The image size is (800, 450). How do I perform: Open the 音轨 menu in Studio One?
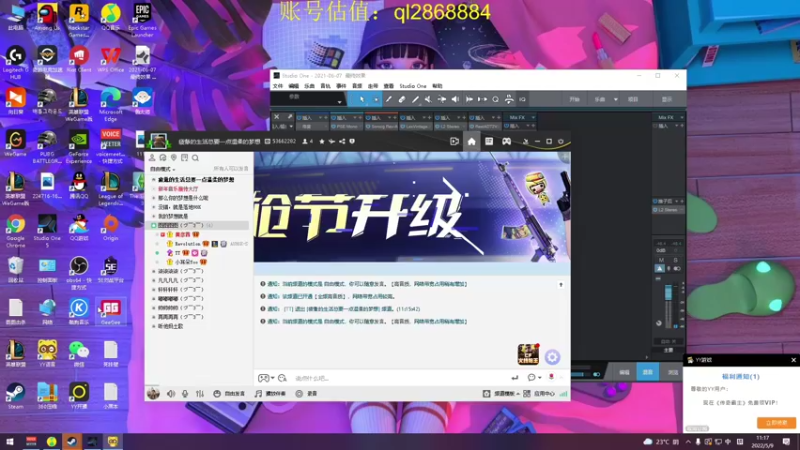coord(326,86)
